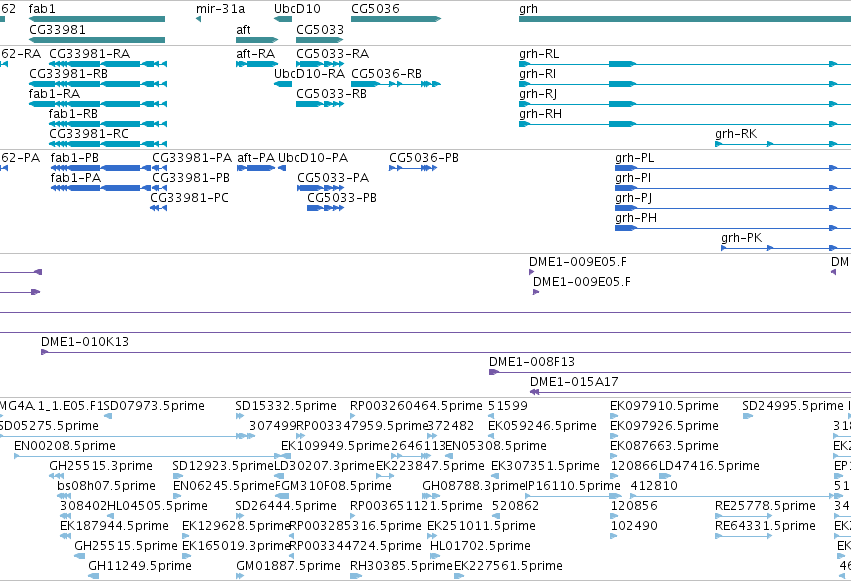Select the EK097910.5prime EST label
Screen dimensions: 851x581
[664, 406]
